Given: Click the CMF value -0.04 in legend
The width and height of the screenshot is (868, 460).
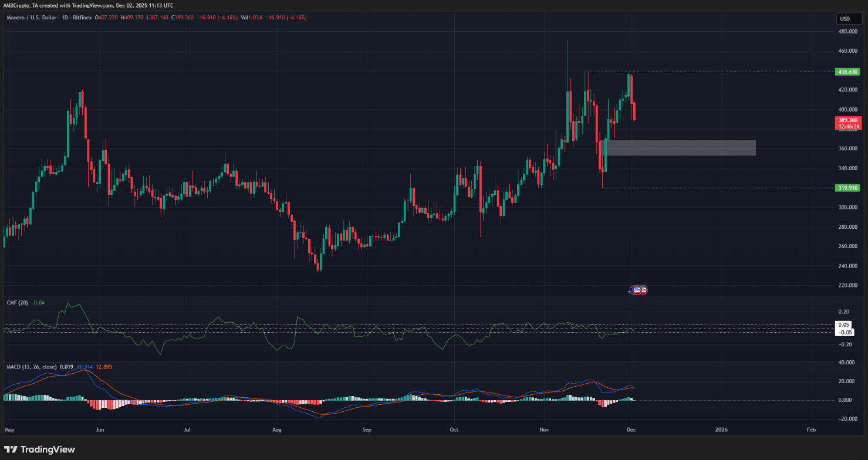Looking at the screenshot, I should pyautogui.click(x=38, y=302).
